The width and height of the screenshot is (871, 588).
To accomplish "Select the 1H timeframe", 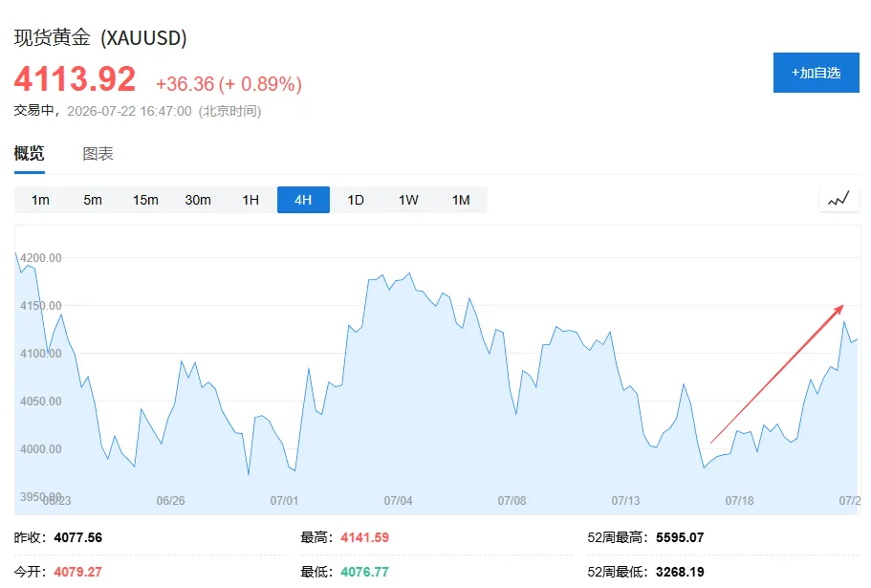I will click(250, 200).
